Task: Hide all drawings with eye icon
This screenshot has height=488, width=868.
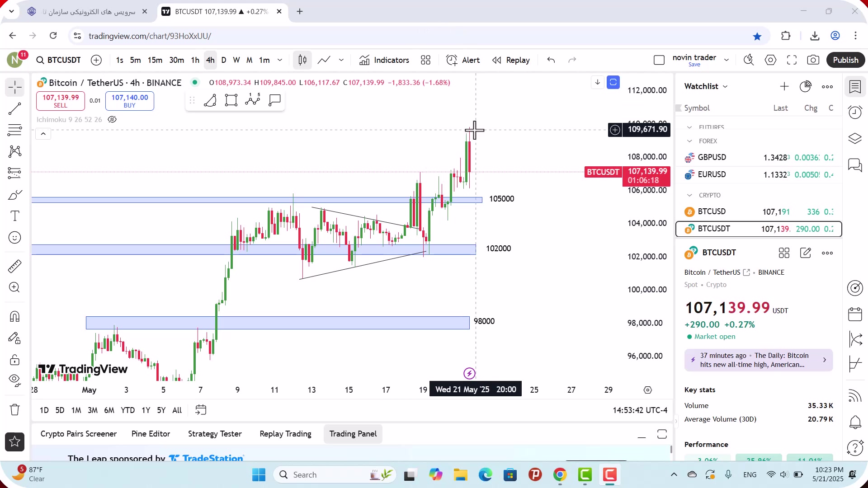Action: coord(15,381)
